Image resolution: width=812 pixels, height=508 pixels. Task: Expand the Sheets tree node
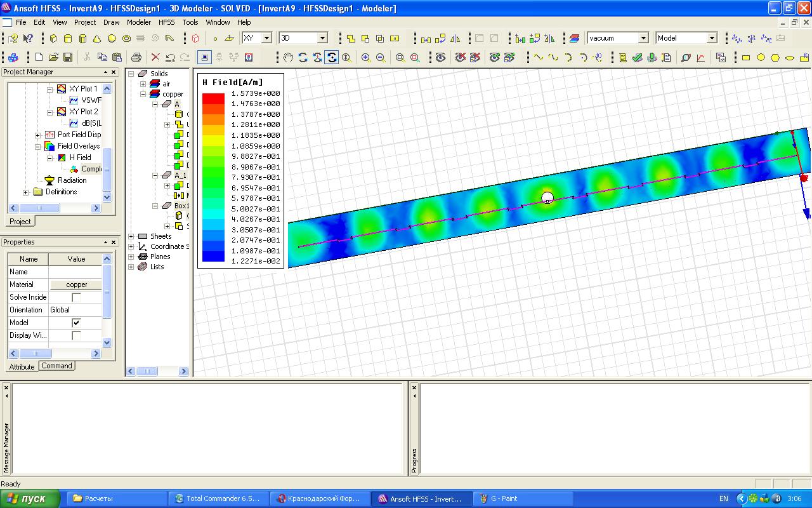[131, 236]
